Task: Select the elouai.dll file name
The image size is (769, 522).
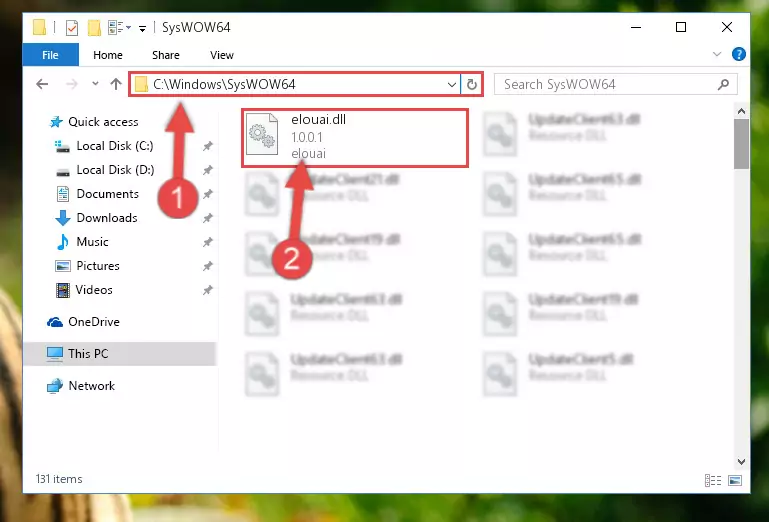Action: [x=318, y=120]
